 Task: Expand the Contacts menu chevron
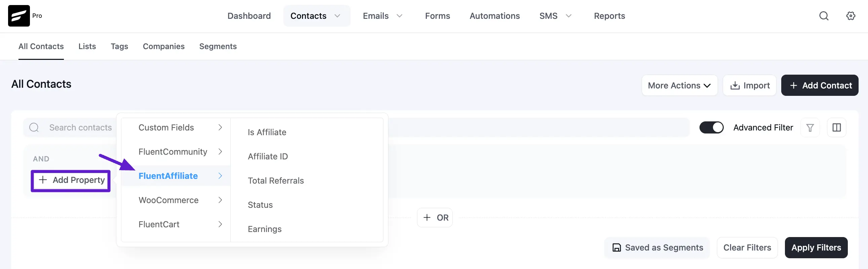(337, 16)
